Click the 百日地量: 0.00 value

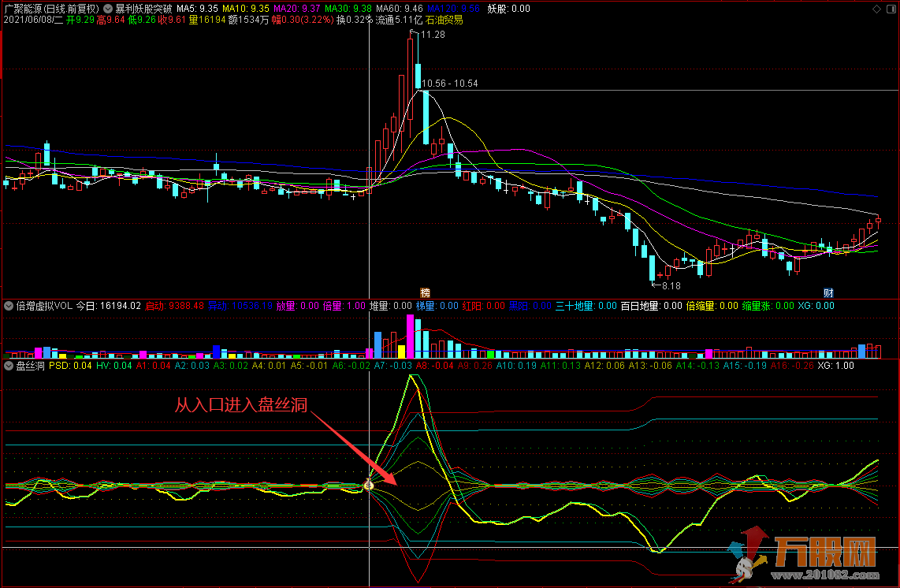click(x=652, y=306)
